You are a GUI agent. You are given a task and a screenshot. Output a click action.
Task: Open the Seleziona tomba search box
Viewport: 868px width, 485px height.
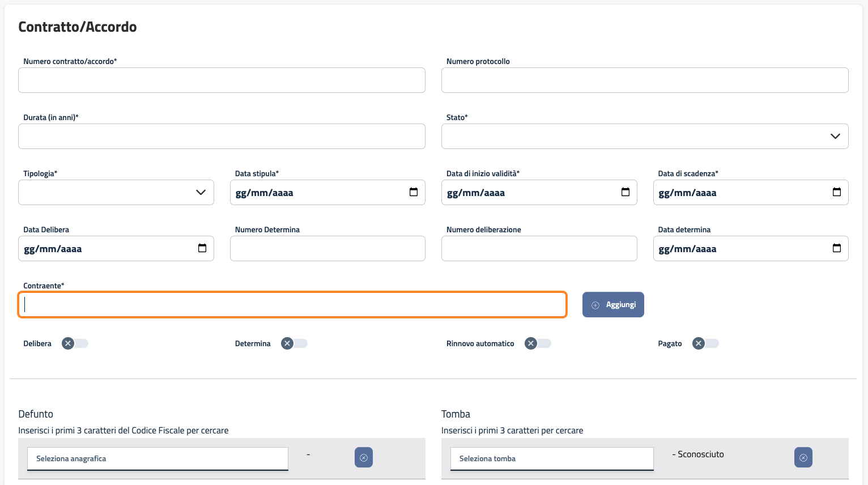click(552, 458)
